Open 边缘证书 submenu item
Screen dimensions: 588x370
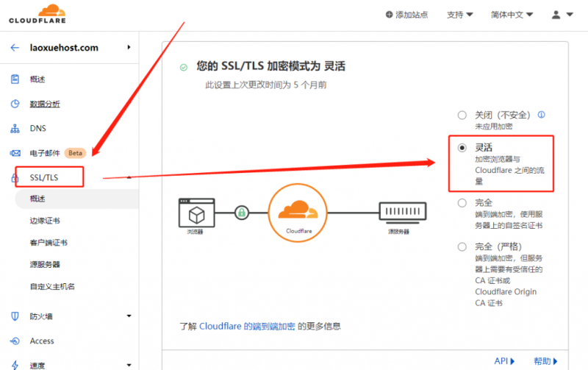point(45,221)
